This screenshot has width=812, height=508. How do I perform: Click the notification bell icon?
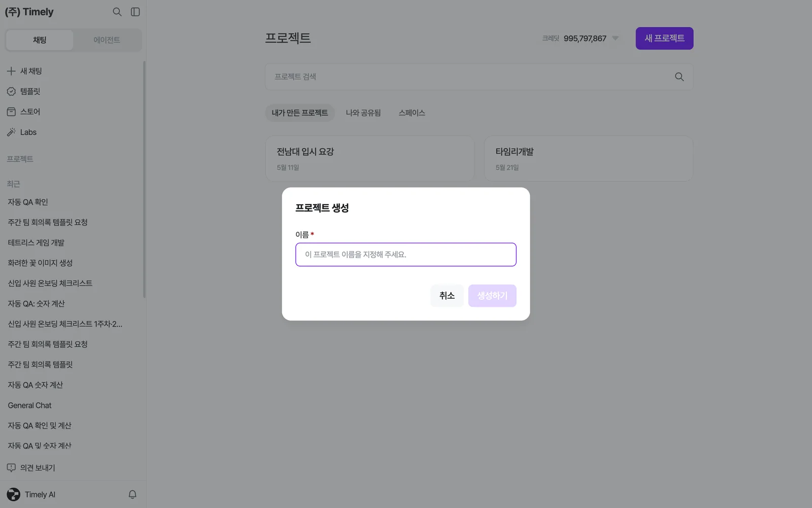(132, 494)
